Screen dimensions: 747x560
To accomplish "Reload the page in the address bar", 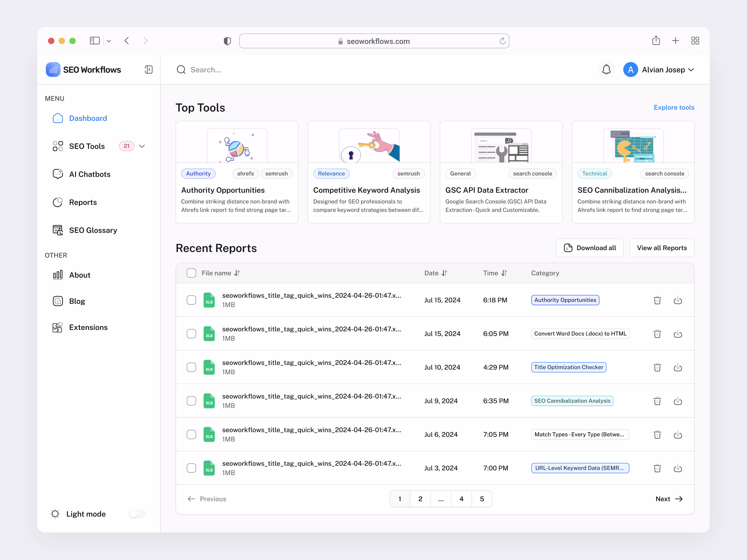I will 503,41.
